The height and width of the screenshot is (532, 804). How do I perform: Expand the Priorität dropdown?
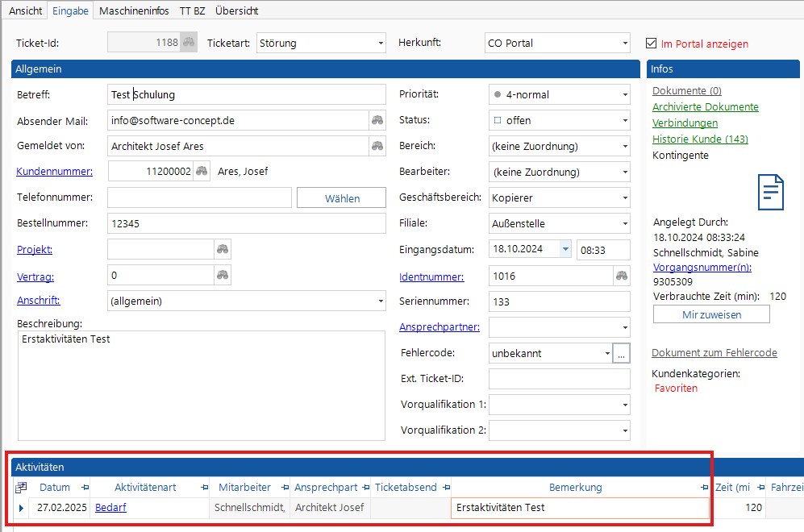click(x=625, y=95)
